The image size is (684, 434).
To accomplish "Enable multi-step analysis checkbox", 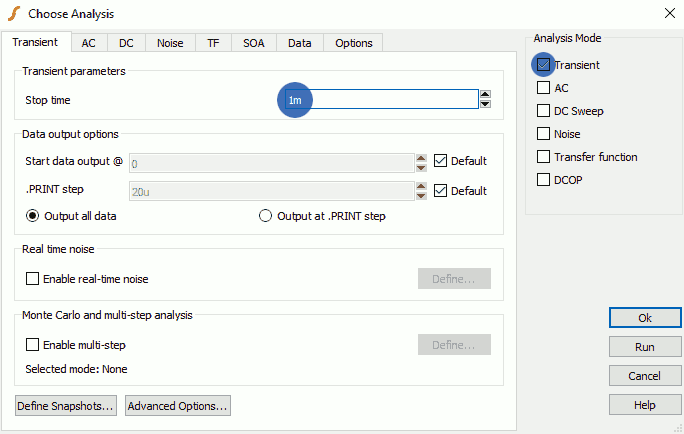I will [x=32, y=345].
